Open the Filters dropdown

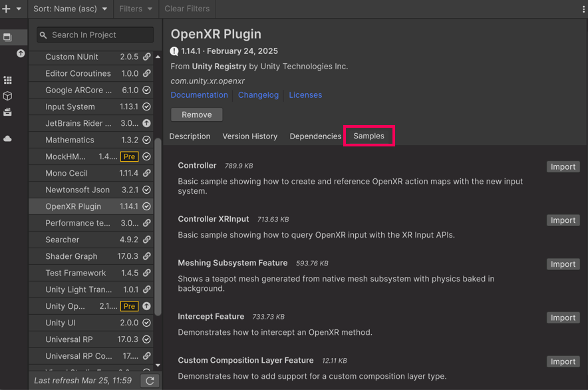tap(135, 9)
